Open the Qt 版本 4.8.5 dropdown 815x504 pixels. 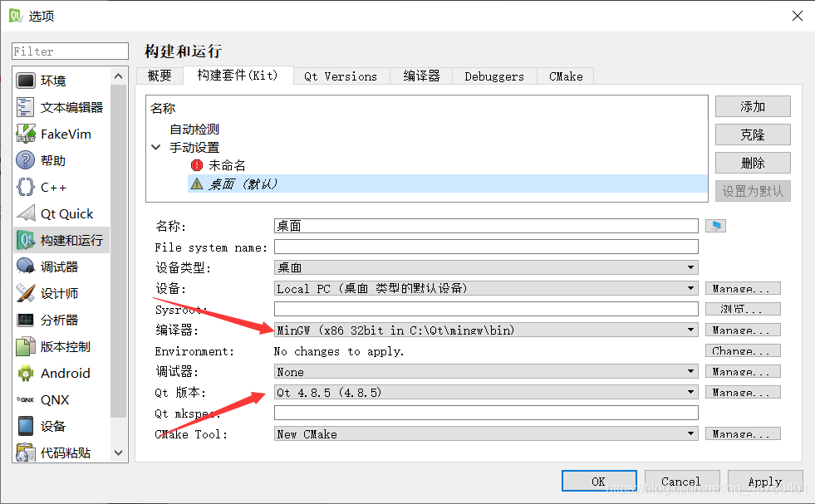click(x=486, y=392)
